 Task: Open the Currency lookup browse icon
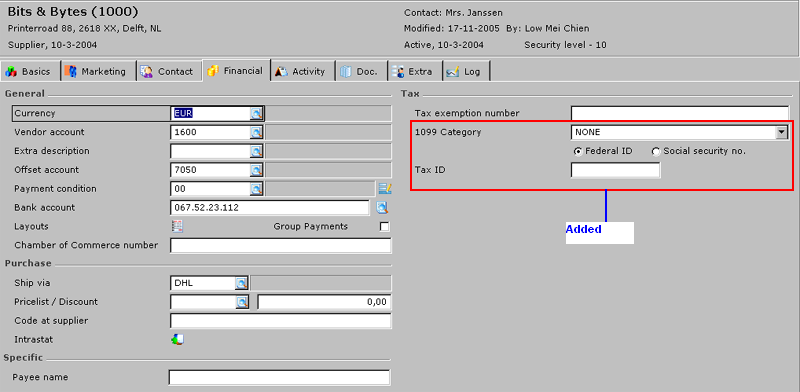[256, 113]
